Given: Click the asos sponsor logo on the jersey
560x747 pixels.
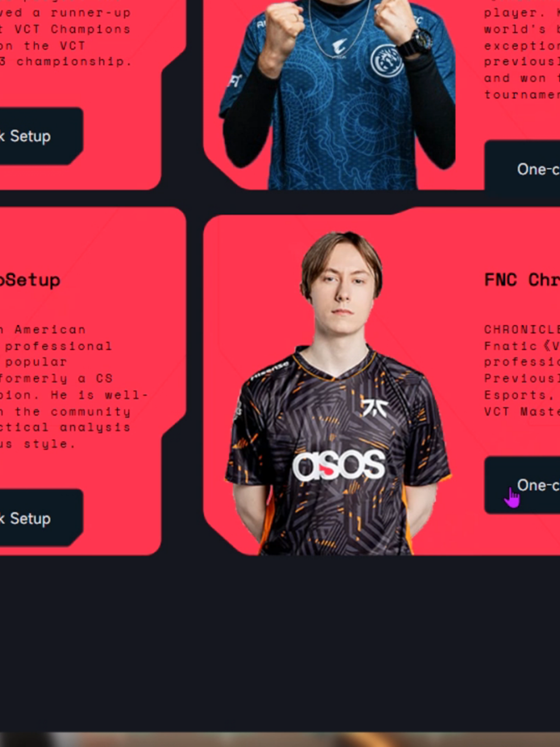Looking at the screenshot, I should pyautogui.click(x=338, y=465).
